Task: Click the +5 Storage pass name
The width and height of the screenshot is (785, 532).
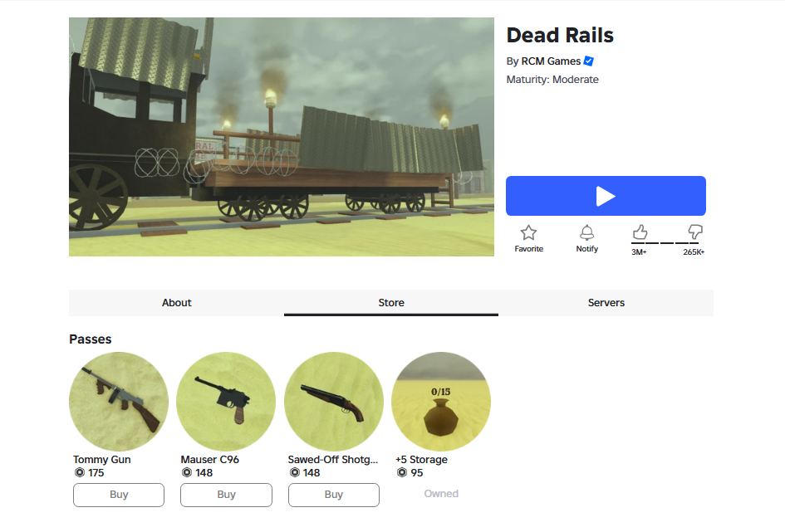Action: pos(421,460)
